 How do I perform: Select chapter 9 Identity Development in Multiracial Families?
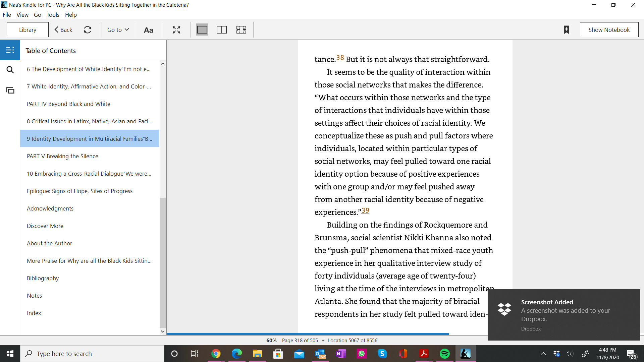click(90, 139)
